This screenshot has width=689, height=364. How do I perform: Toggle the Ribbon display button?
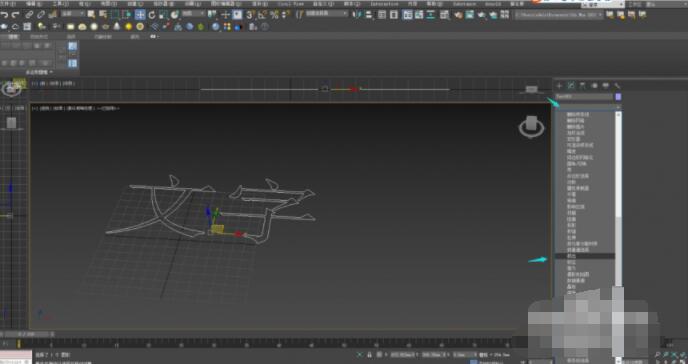point(407,15)
